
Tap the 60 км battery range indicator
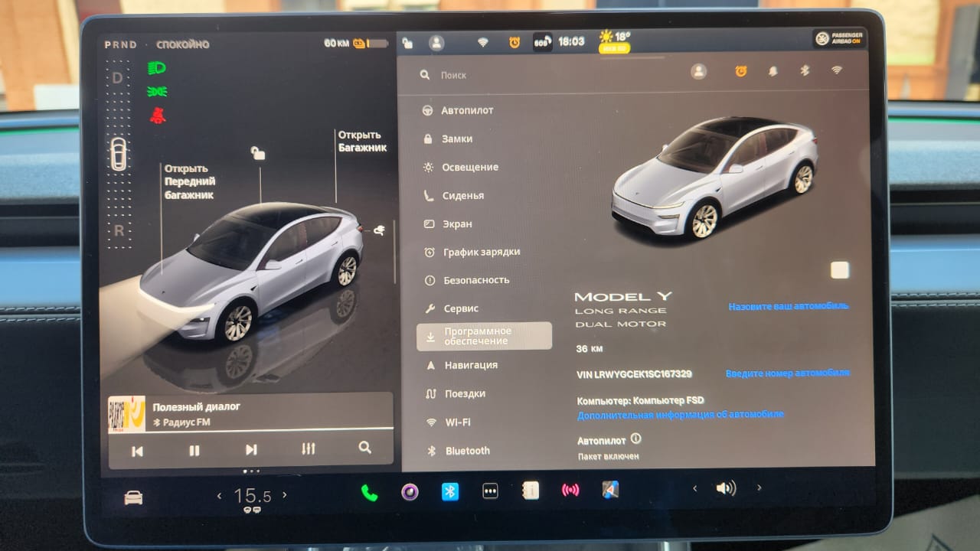coord(356,43)
